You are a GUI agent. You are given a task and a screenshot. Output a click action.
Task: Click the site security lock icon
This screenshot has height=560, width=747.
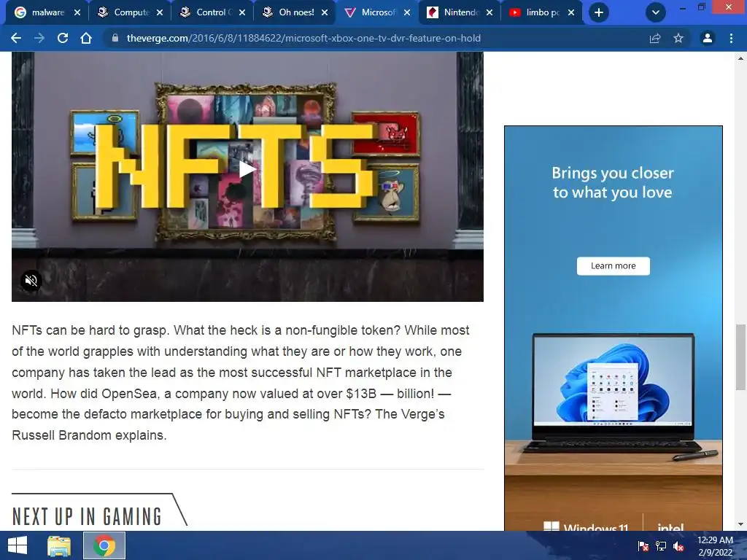[115, 38]
